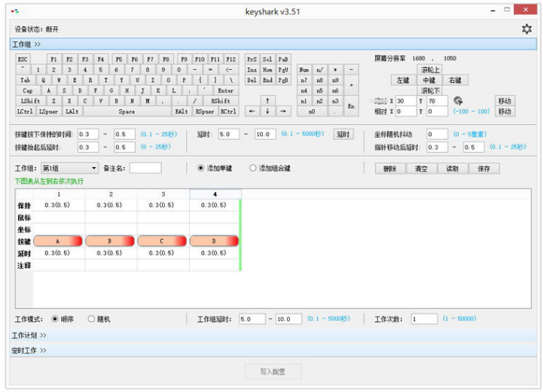Open settings with the gear icon
Screen dimensions: 543x392
click(x=526, y=29)
